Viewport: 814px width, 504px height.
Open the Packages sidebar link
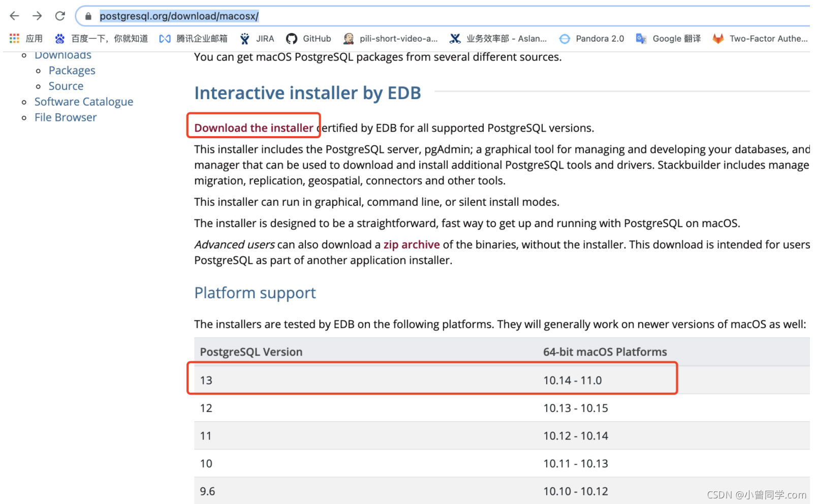pyautogui.click(x=72, y=70)
